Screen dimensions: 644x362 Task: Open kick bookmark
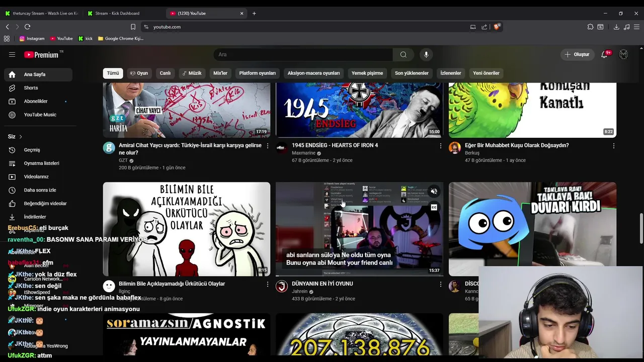86,38
